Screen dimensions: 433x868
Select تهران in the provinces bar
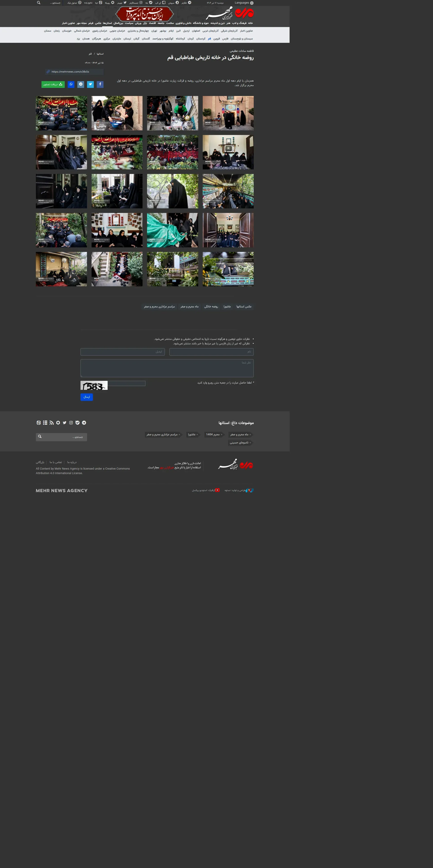(x=154, y=31)
